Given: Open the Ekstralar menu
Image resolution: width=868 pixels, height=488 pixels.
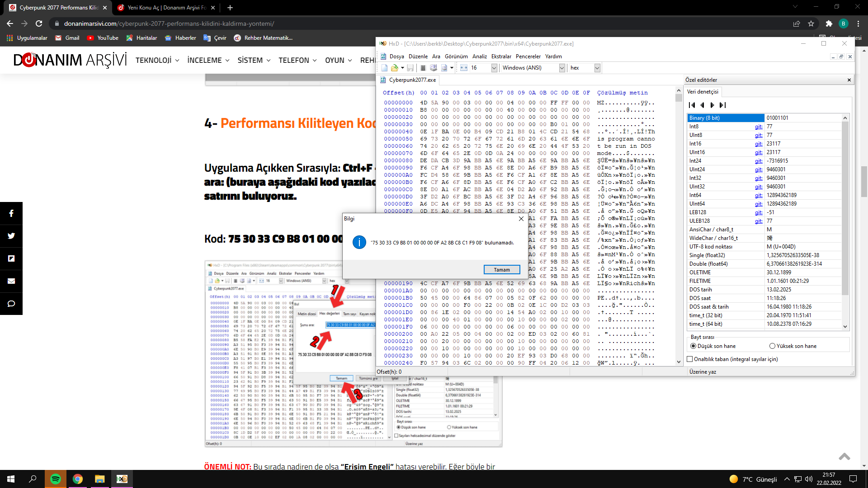Looking at the screenshot, I should pyautogui.click(x=501, y=56).
